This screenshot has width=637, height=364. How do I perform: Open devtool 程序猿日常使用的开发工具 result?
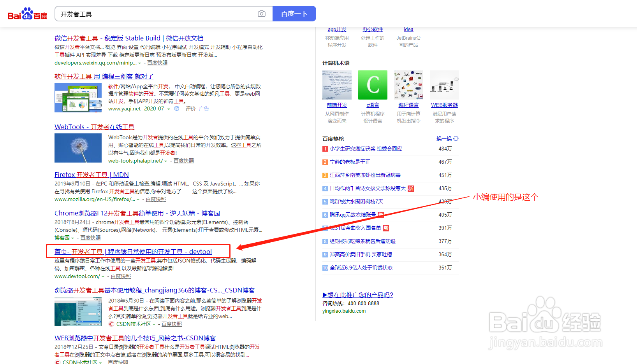[133, 252]
